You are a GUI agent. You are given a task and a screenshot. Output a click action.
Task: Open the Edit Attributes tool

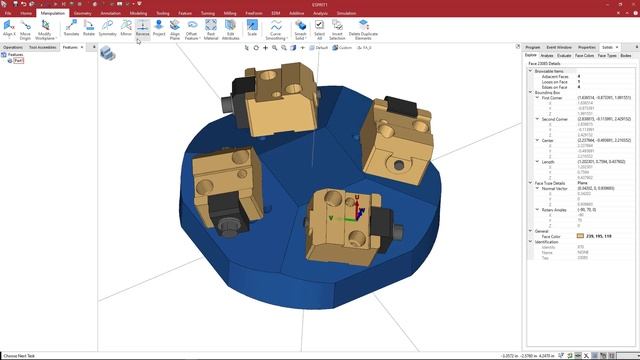(231, 29)
